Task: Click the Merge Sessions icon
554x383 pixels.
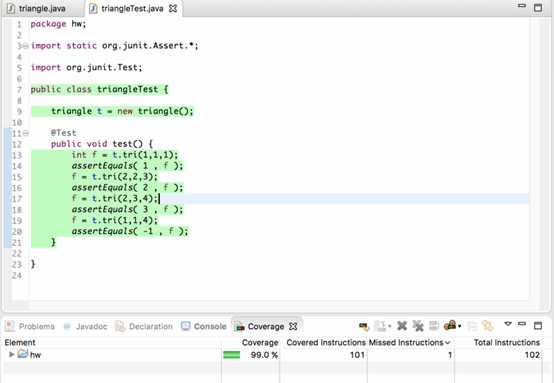Action: [434, 326]
